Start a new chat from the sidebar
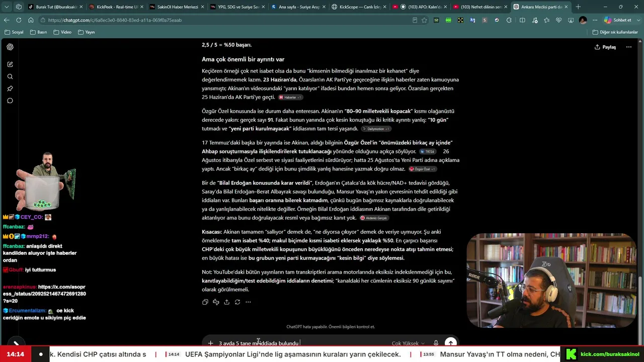This screenshot has height=362, width=644. (x=10, y=64)
